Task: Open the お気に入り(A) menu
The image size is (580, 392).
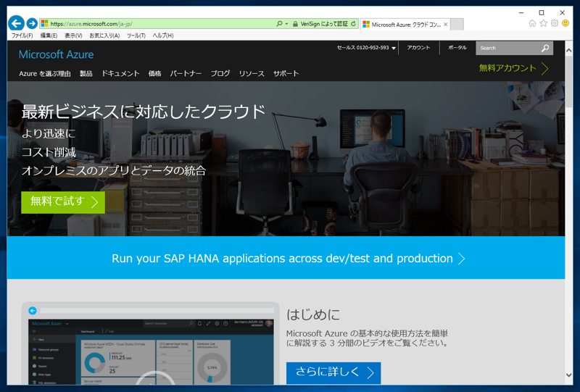Action: coord(104,36)
